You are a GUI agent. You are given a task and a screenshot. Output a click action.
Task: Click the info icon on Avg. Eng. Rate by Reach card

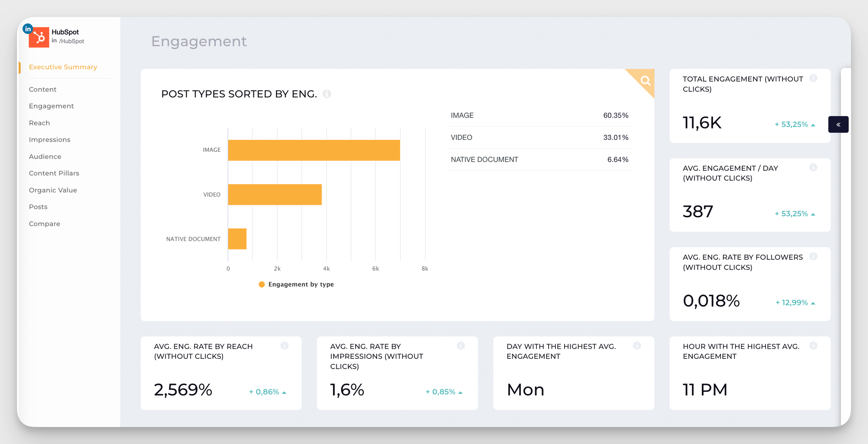(285, 346)
